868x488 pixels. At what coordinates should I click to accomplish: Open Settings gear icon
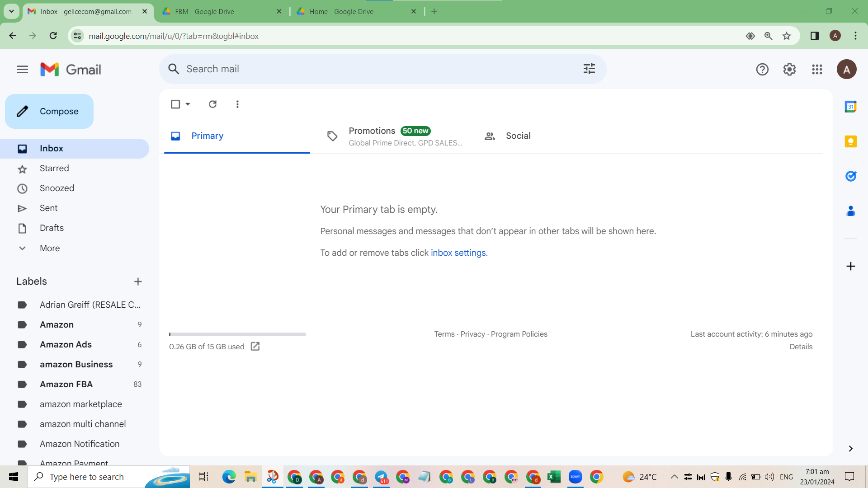point(789,69)
